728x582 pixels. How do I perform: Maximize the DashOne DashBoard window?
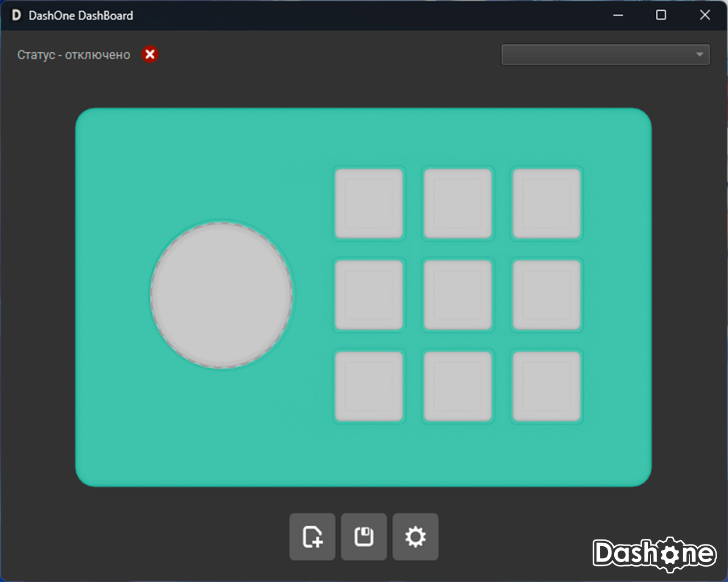tap(661, 15)
